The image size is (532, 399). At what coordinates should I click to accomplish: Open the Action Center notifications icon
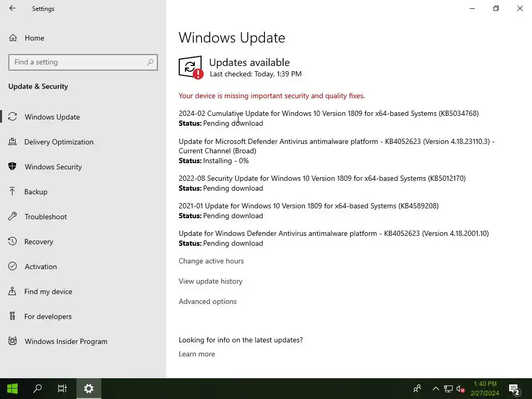coord(514,390)
